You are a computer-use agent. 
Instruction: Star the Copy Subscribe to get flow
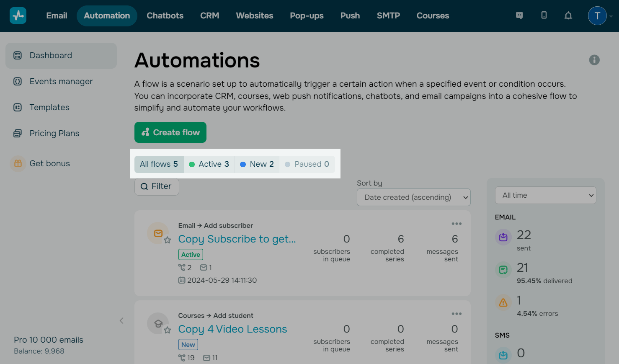[x=168, y=240]
